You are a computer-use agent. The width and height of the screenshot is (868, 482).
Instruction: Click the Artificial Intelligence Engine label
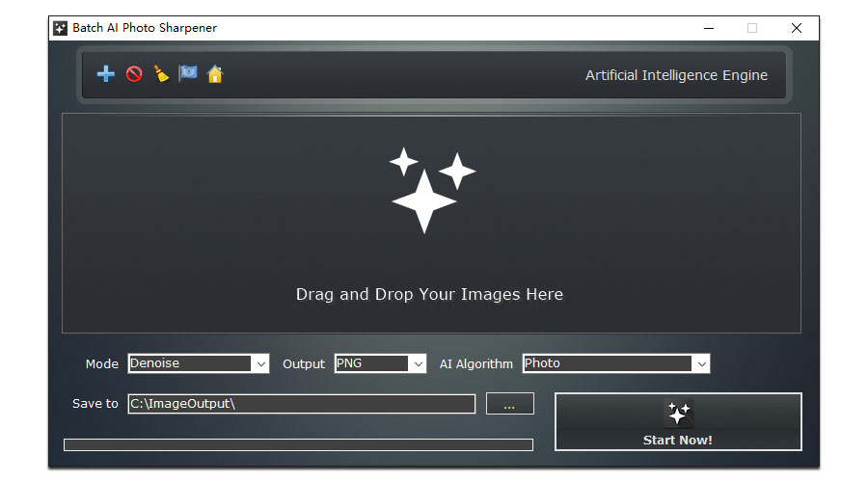click(676, 75)
